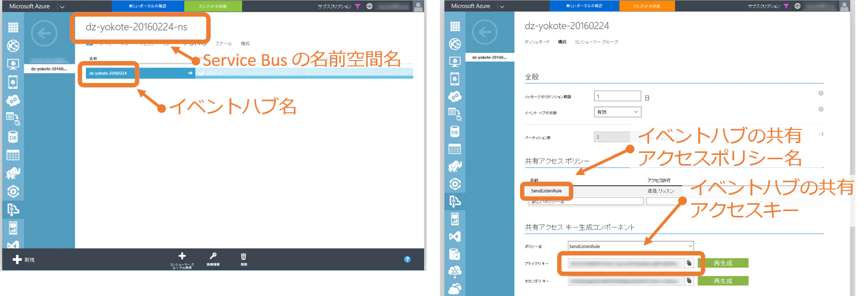
Task: Open event hub state dropdown showing 有効
Action: (x=617, y=112)
